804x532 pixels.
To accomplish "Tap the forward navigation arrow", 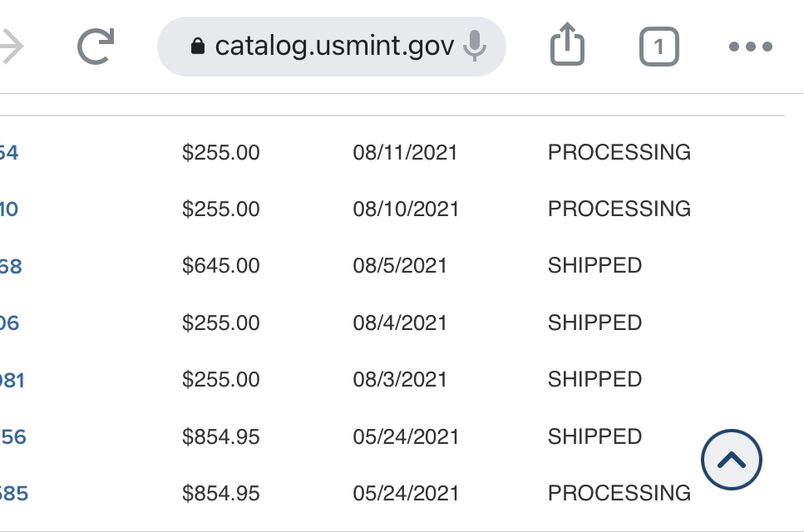I will (12, 47).
